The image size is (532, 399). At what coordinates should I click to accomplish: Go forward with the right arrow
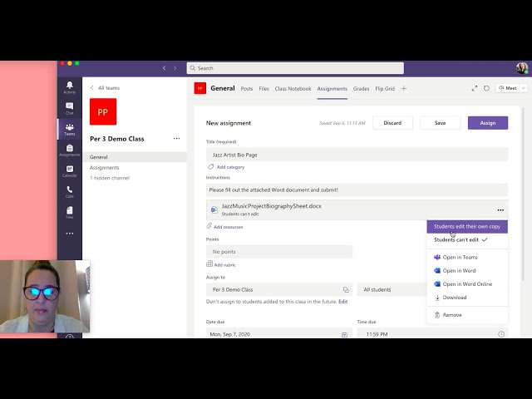click(175, 68)
